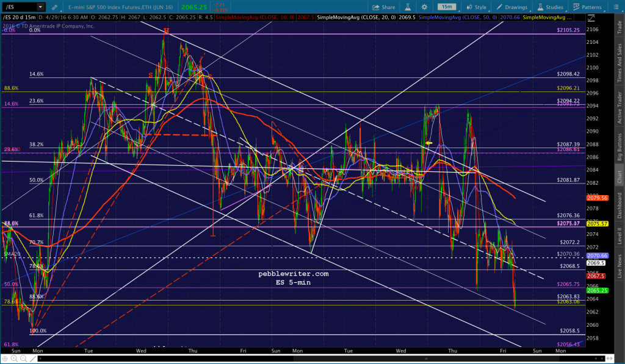Image resolution: width=625 pixels, height=364 pixels.
Task: Select the Trade sidebar tab
Action: pyautogui.click(x=620, y=27)
